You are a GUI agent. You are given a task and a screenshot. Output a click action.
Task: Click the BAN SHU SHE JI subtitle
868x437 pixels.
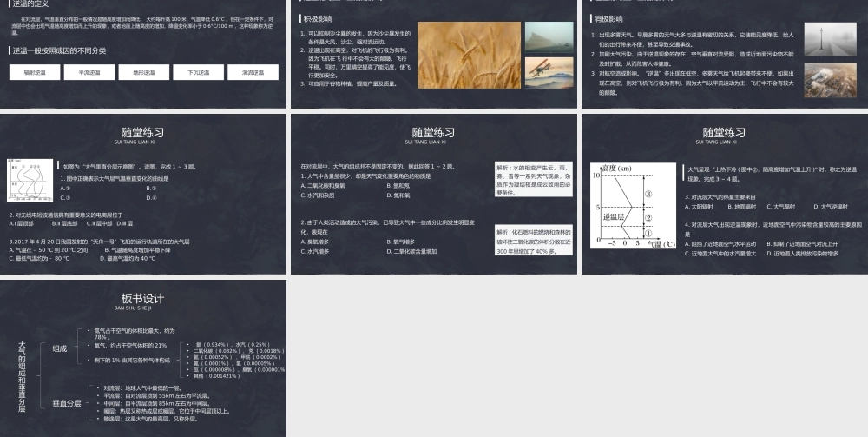coord(132,308)
